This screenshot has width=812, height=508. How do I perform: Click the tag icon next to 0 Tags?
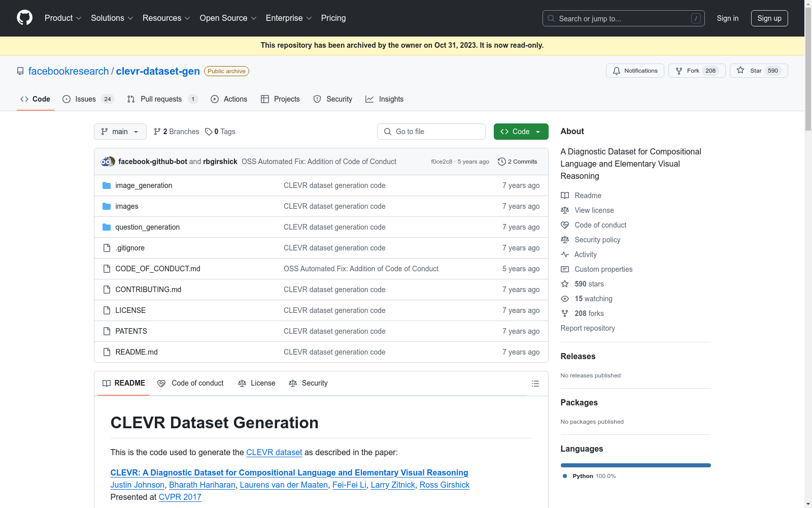coord(209,132)
